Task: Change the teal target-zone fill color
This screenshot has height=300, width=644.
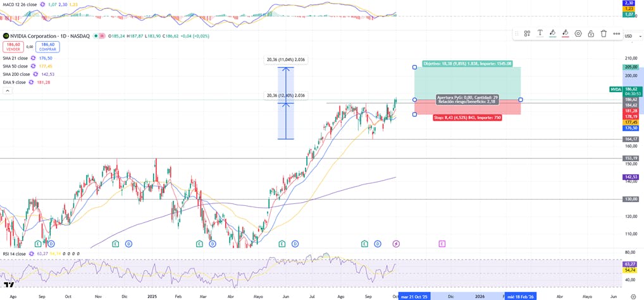Action: point(552,33)
